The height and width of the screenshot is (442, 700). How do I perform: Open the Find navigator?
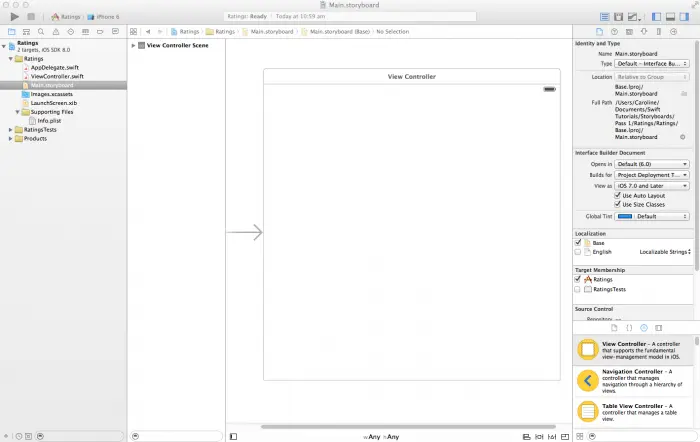click(x=41, y=32)
